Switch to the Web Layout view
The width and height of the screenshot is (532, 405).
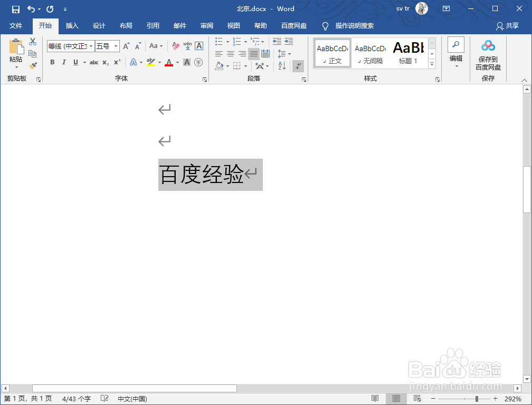point(417,399)
